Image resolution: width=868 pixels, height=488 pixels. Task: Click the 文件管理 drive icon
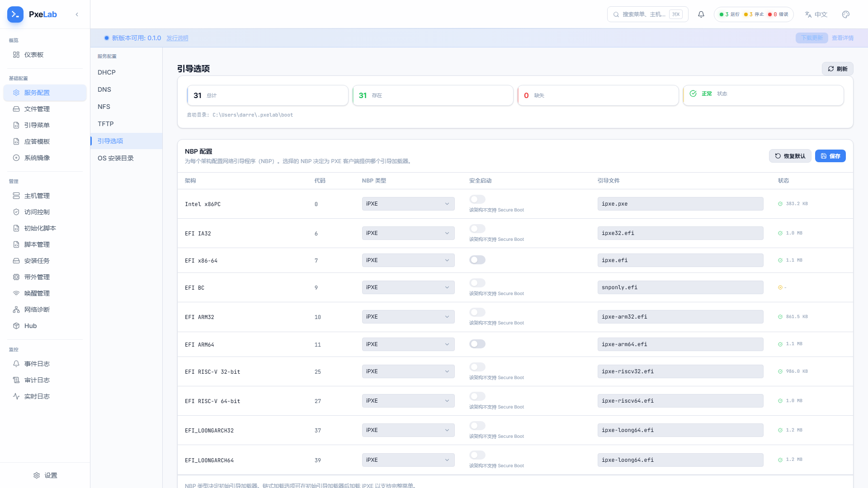(x=16, y=109)
